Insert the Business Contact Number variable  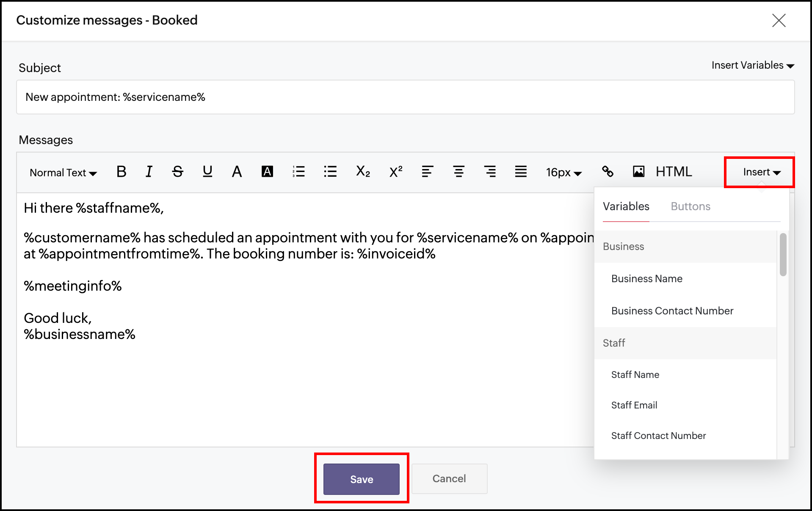pyautogui.click(x=685, y=311)
